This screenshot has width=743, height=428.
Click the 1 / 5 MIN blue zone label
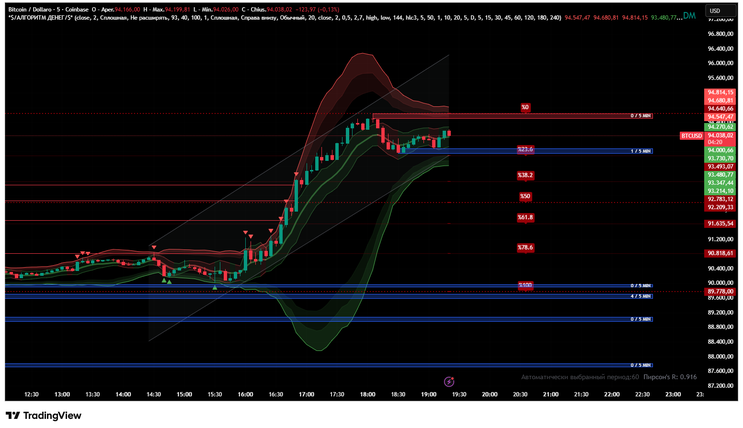tap(641, 151)
